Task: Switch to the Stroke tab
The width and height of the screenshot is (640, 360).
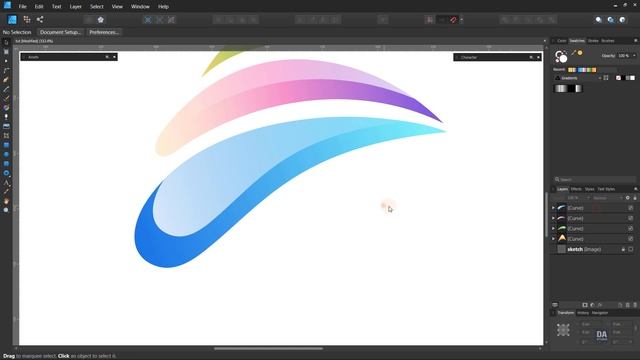Action: [x=593, y=41]
